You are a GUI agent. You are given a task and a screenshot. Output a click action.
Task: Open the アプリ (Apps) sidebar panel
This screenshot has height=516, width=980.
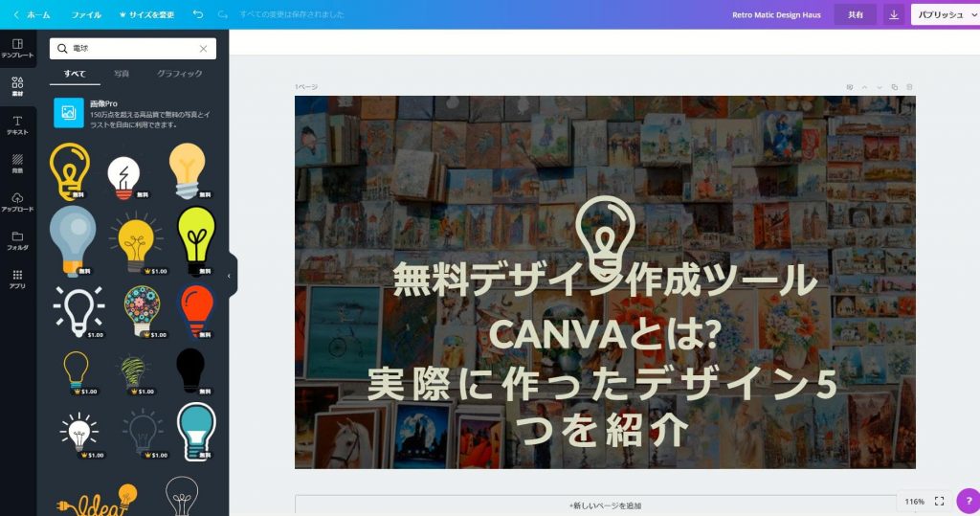click(17, 279)
